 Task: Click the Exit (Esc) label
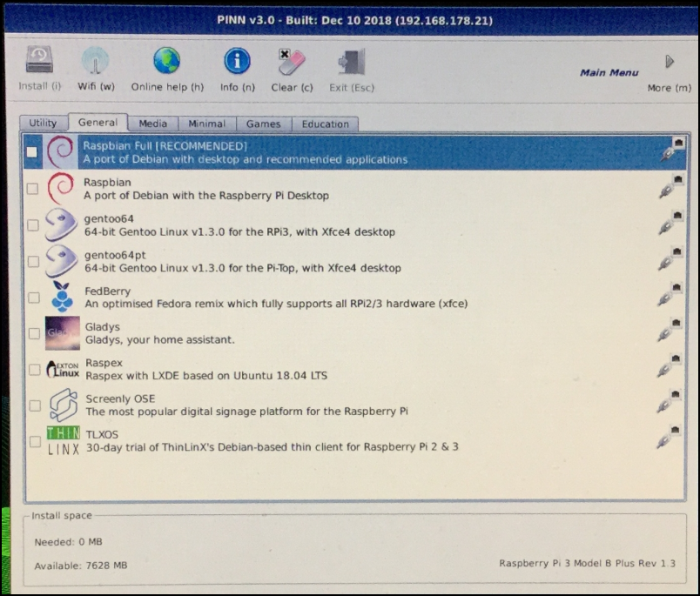tap(352, 88)
